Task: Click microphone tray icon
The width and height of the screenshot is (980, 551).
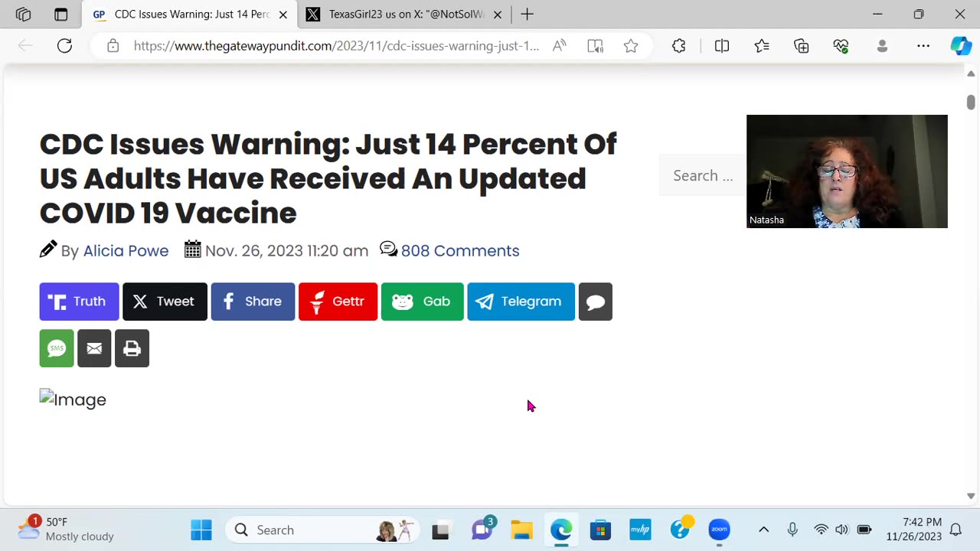Action: click(x=792, y=530)
